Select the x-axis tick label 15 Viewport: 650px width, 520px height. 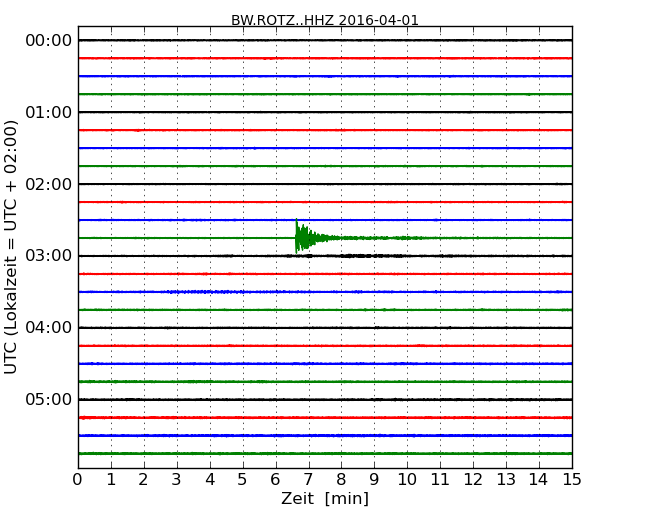(x=572, y=480)
